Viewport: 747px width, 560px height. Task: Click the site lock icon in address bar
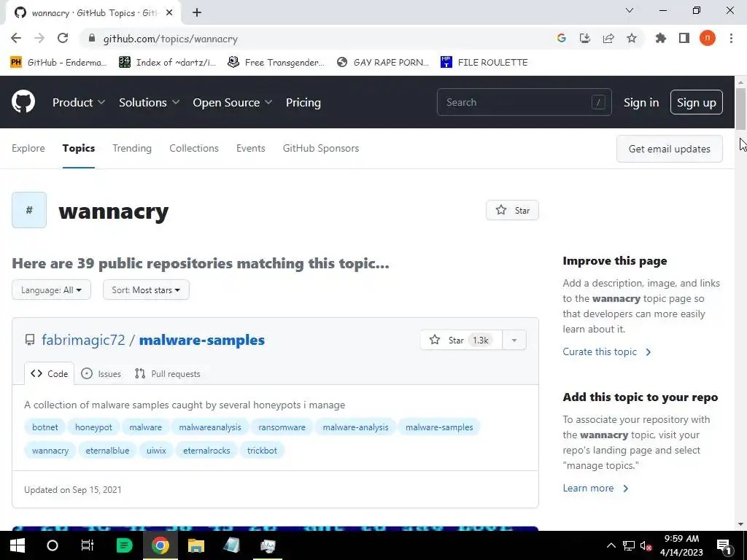[92, 39]
